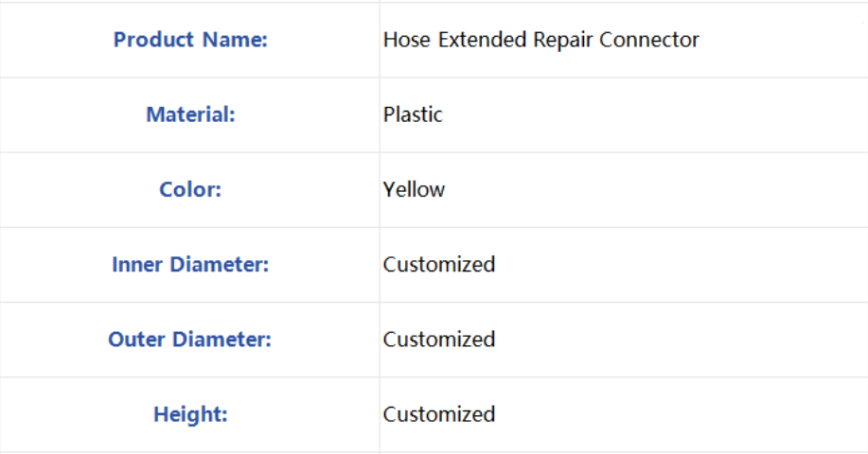Viewport: 868px width, 454px height.
Task: Select the Customized value for Inner Diameter
Action: (439, 265)
